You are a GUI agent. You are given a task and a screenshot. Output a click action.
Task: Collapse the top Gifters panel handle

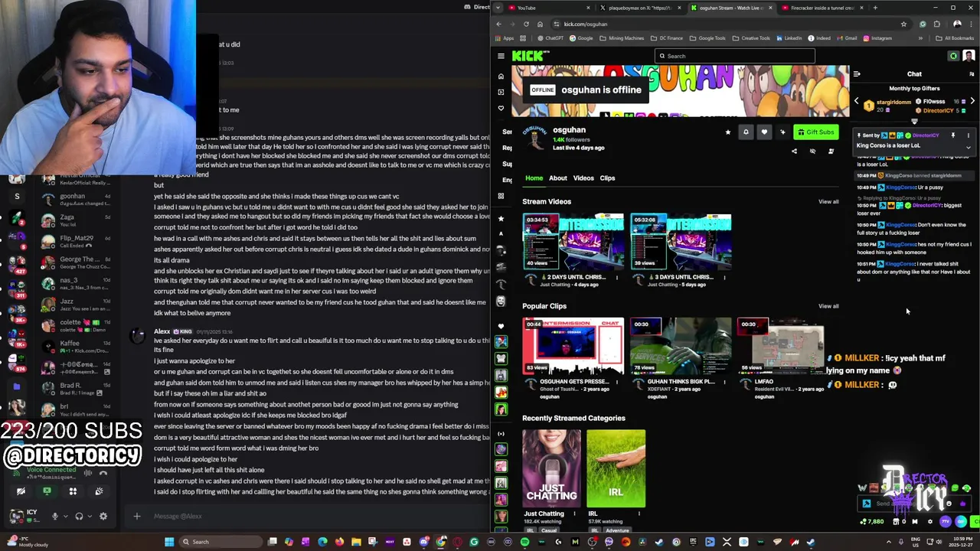(x=914, y=121)
